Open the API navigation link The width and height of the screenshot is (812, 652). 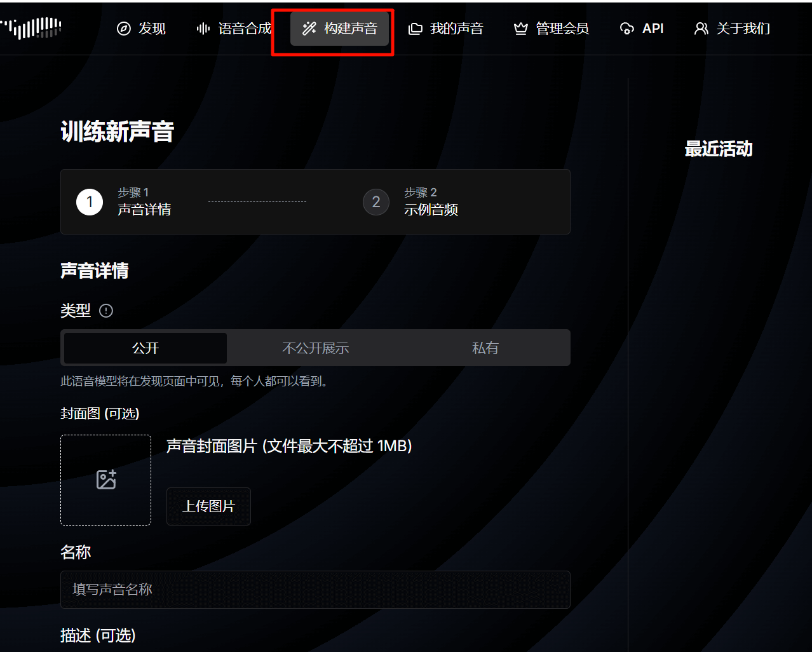click(642, 29)
